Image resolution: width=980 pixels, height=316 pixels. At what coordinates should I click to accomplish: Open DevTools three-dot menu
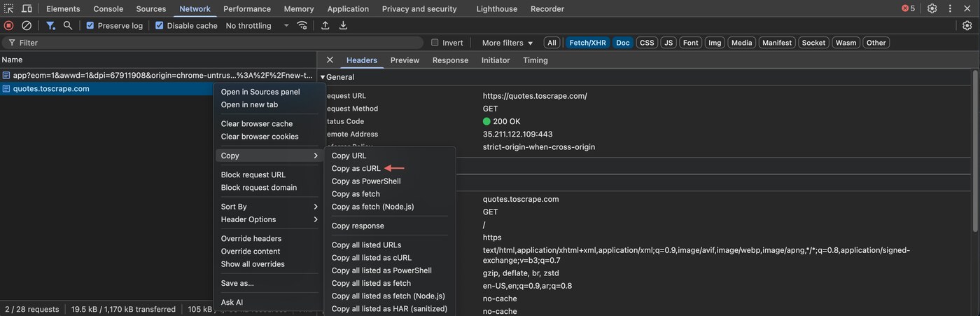pos(950,8)
